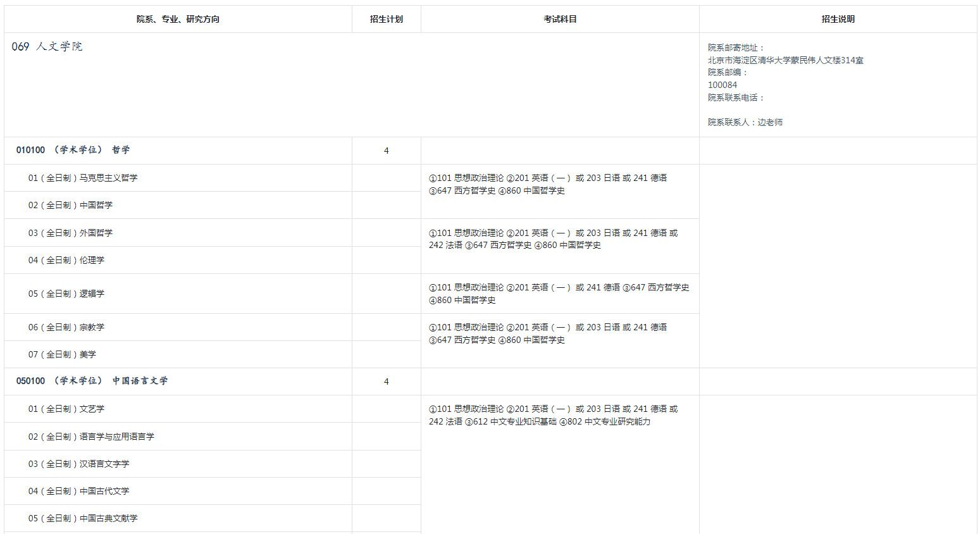
Task: Select the 069 人文学院 department heading
Action: [47, 47]
